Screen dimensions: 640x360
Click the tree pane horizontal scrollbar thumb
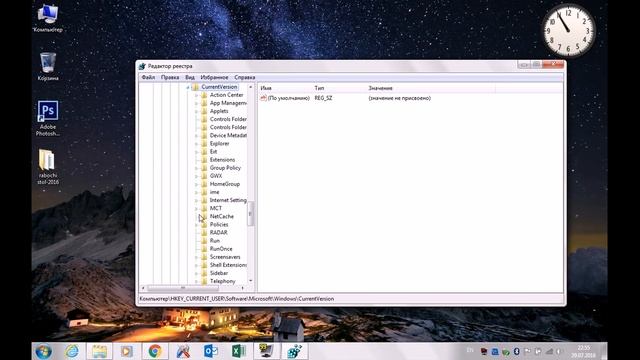pyautogui.click(x=183, y=288)
